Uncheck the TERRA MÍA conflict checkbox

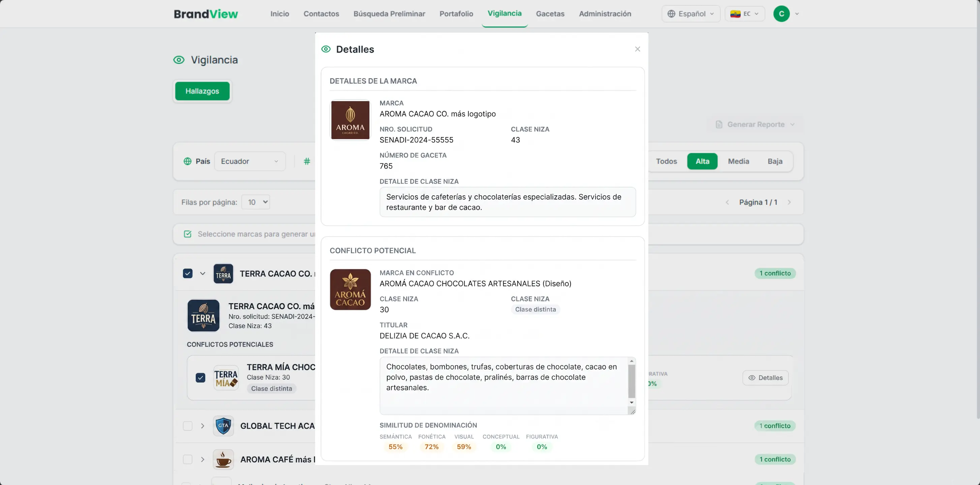click(201, 378)
